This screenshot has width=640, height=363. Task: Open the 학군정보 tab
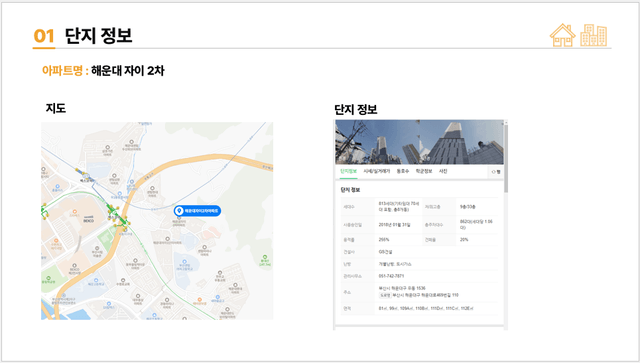click(x=424, y=171)
